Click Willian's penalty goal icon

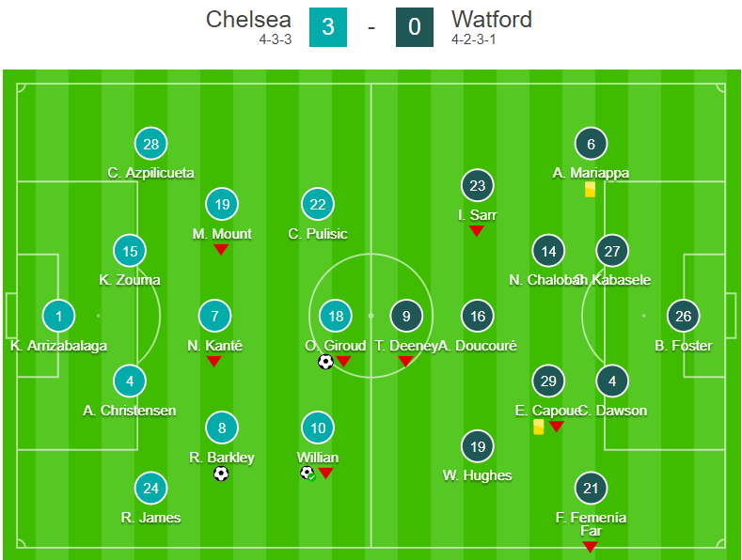click(308, 473)
